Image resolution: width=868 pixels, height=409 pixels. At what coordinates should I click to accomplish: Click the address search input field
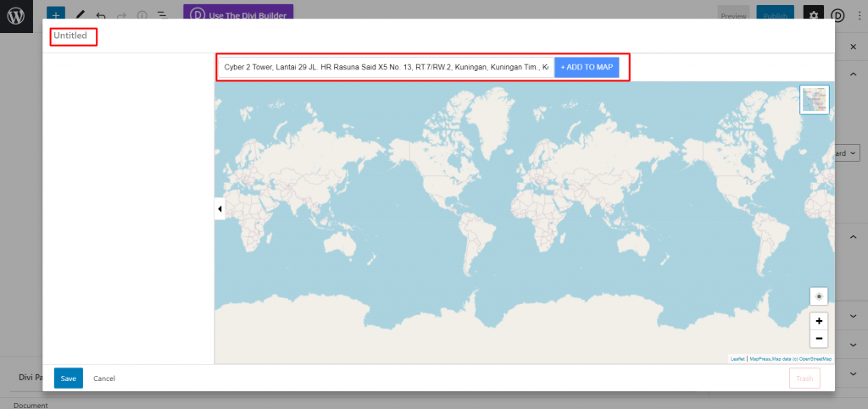[x=386, y=67]
